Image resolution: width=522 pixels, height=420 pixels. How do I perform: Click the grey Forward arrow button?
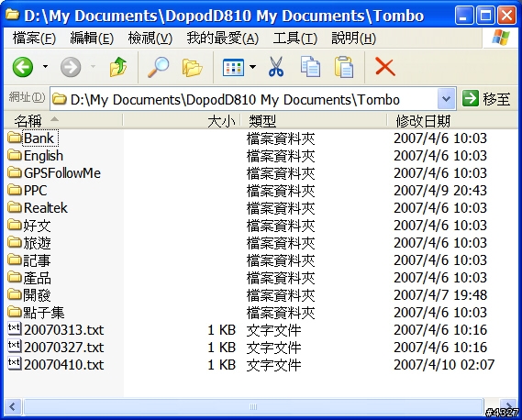tap(71, 67)
